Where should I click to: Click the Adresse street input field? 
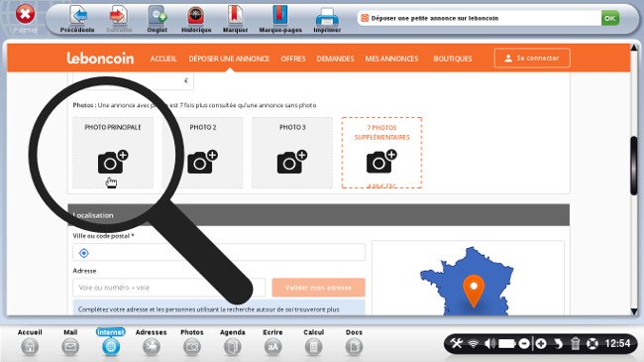(168, 288)
